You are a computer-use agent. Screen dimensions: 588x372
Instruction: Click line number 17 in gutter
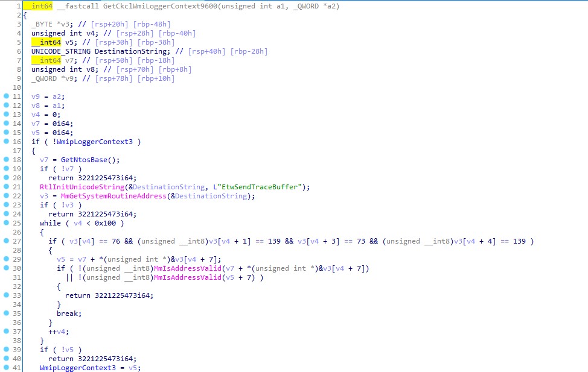(17, 151)
